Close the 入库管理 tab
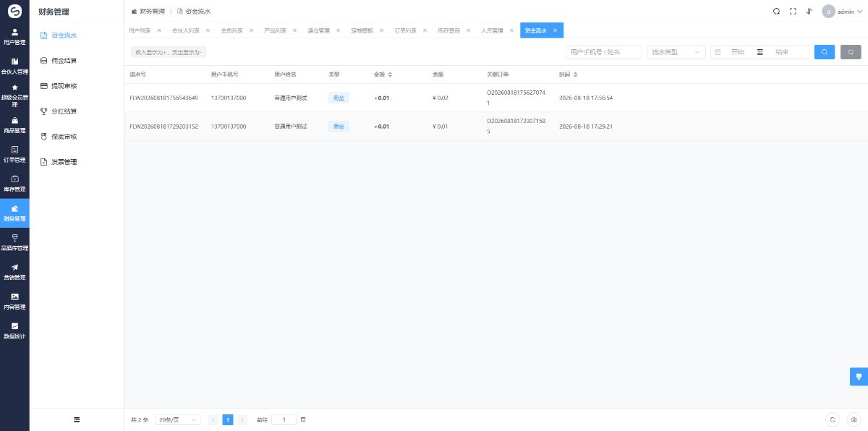The image size is (868, 431). click(511, 30)
